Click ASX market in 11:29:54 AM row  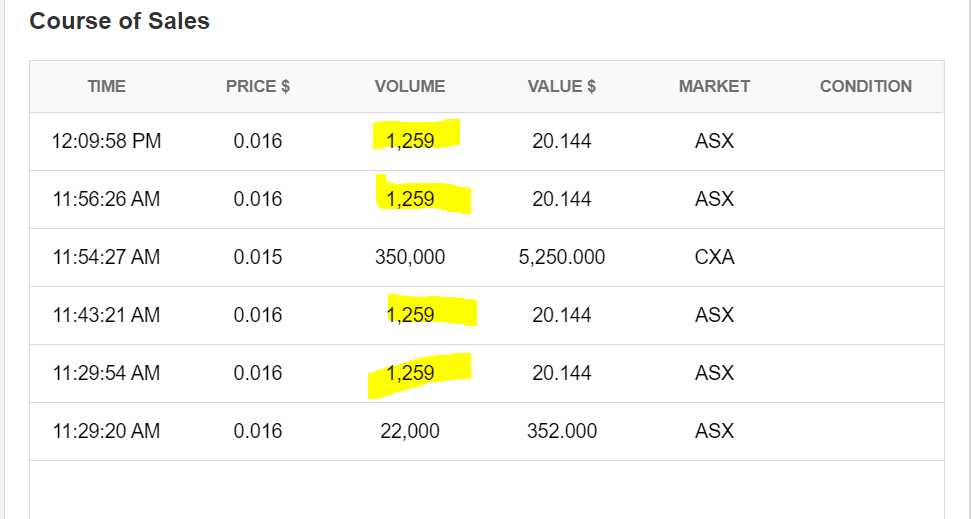pyautogui.click(x=714, y=373)
